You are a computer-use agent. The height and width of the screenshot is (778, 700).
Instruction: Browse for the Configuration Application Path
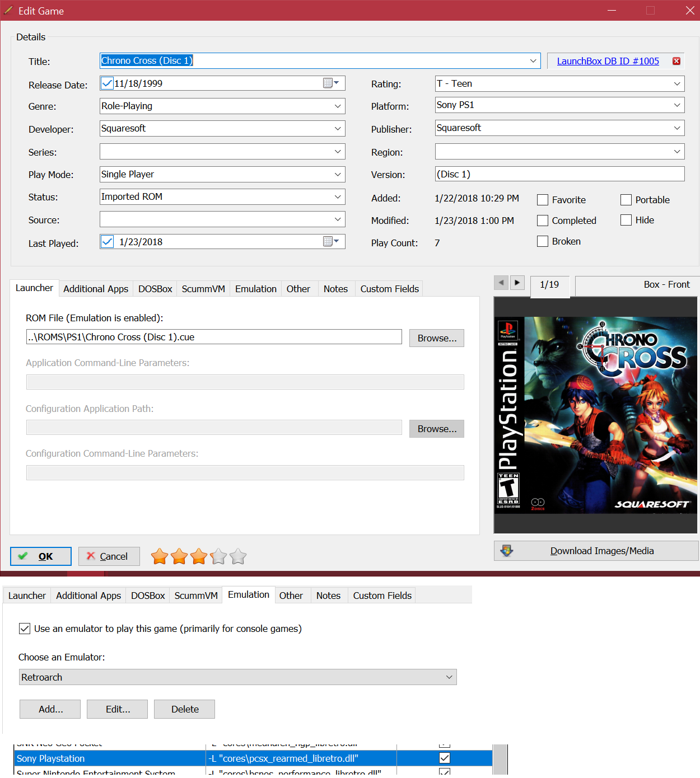click(437, 429)
